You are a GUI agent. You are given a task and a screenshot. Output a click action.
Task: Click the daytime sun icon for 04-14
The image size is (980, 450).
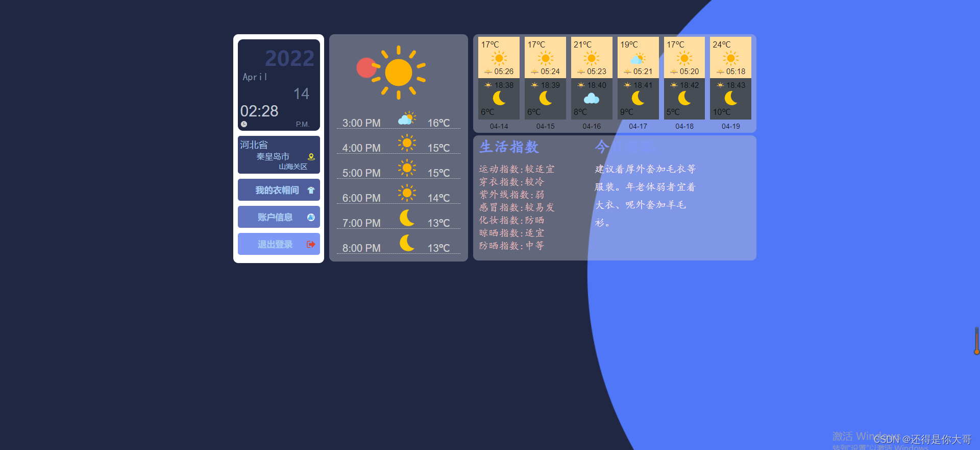[x=499, y=58]
